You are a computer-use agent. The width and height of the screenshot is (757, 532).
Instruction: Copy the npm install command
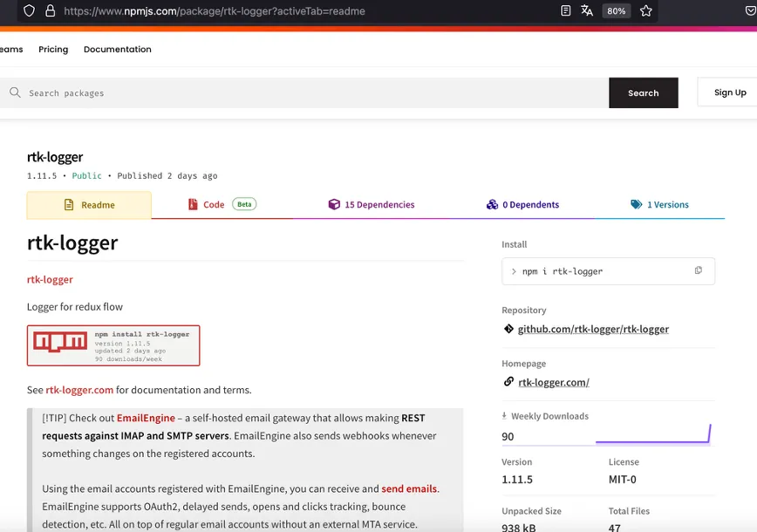click(698, 270)
